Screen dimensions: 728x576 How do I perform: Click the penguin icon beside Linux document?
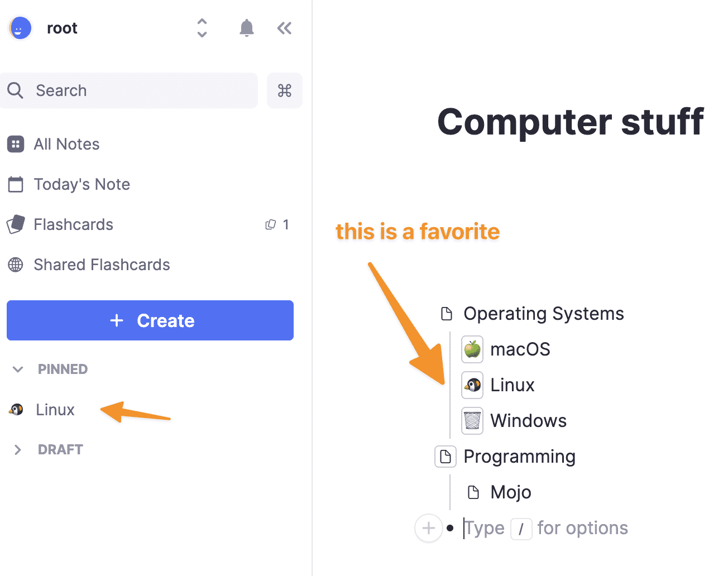472,385
